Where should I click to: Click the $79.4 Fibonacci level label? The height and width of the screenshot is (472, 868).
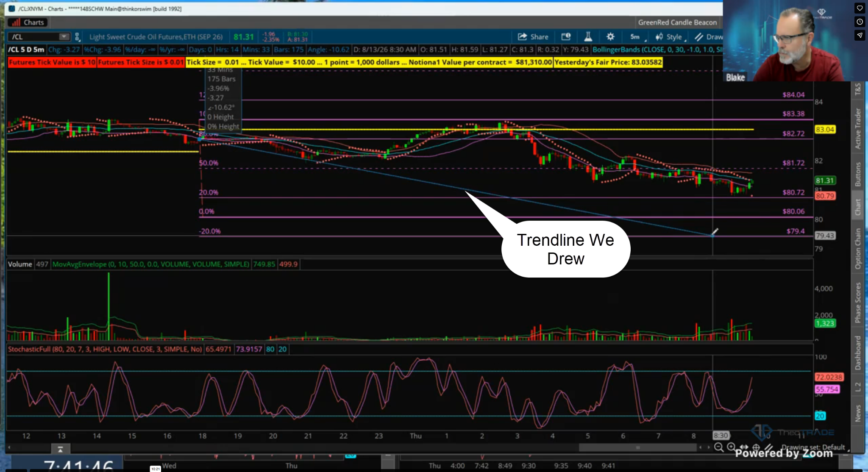click(x=796, y=231)
